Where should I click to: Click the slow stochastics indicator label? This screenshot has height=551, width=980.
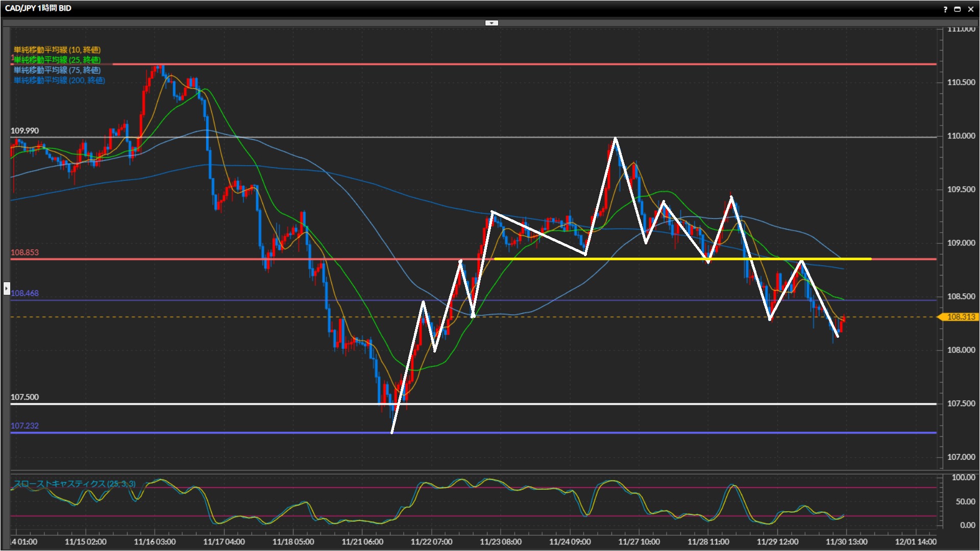point(75,484)
